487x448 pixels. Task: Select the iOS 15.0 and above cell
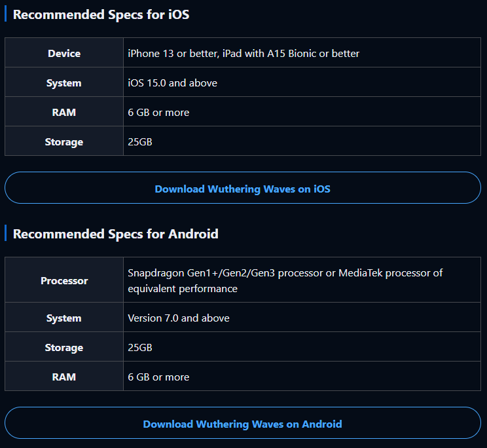302,82
